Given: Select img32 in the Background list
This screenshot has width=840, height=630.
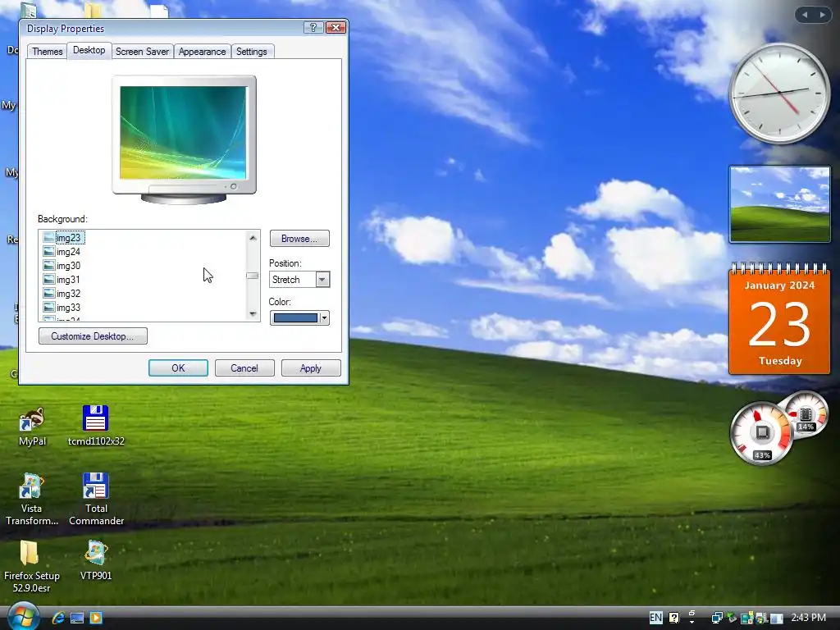Looking at the screenshot, I should click(69, 293).
